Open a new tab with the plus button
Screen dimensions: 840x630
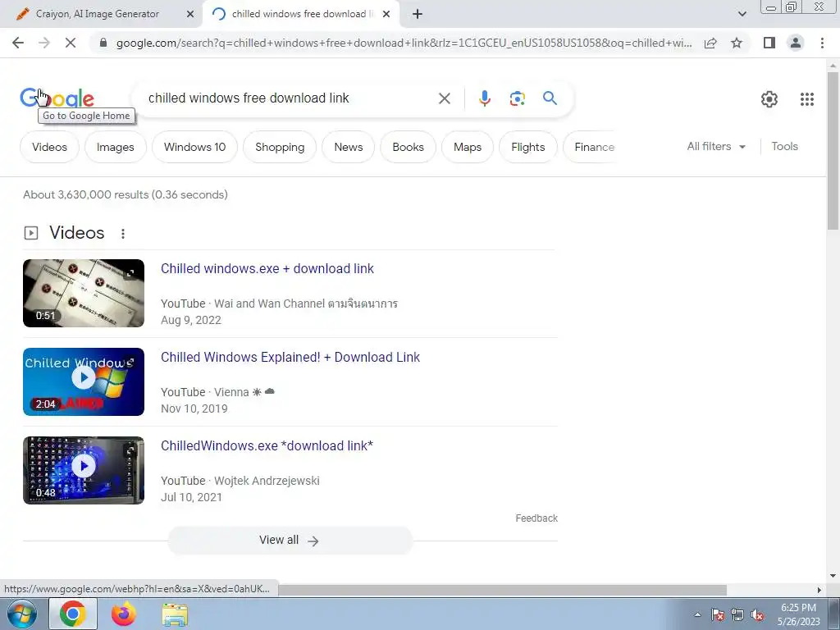pyautogui.click(x=418, y=15)
